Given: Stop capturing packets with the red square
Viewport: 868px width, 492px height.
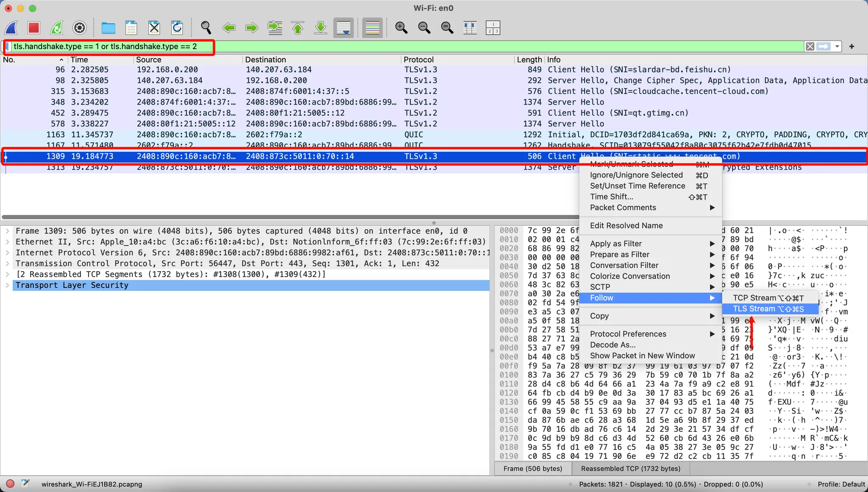Looking at the screenshot, I should [x=33, y=28].
